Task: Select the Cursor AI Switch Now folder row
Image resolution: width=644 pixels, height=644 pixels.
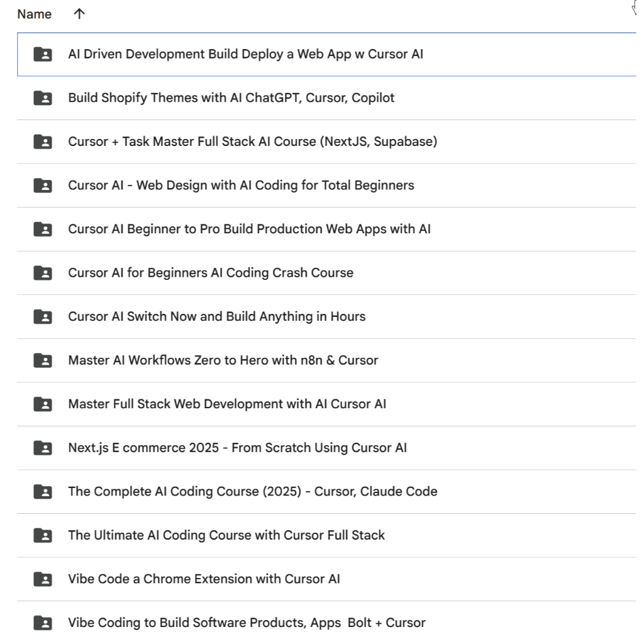Action: click(x=217, y=316)
